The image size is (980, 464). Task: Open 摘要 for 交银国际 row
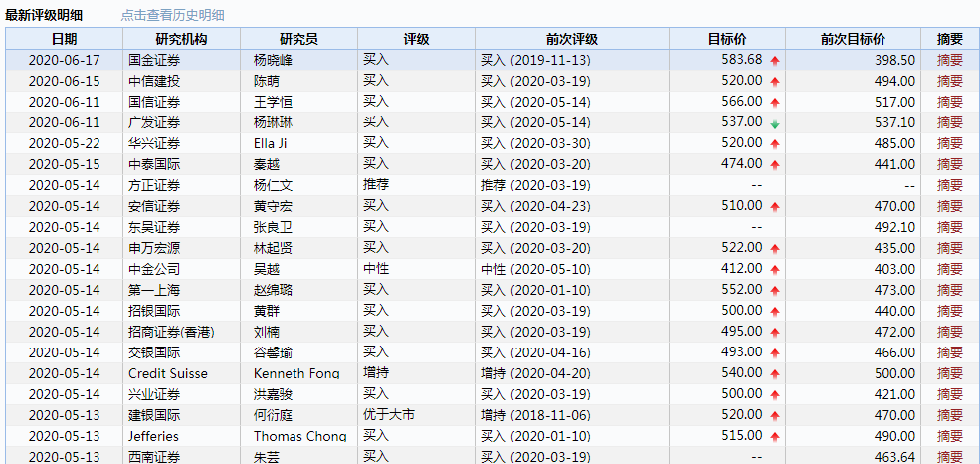click(x=950, y=353)
